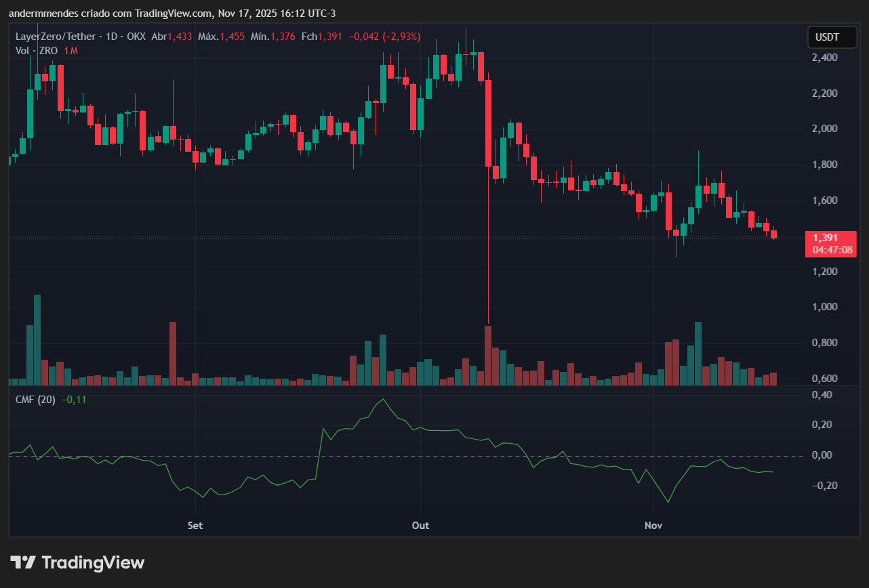Click the 2,400 price axis label
The width and height of the screenshot is (869, 588).
click(825, 58)
